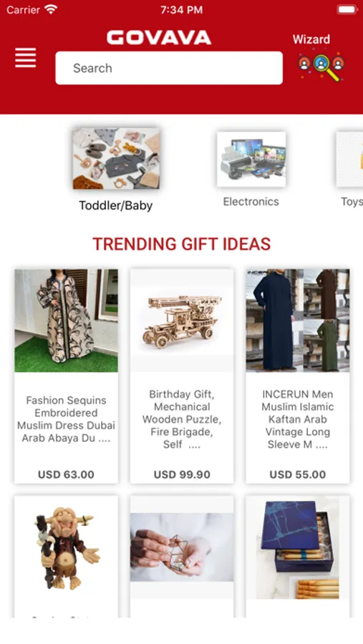Open the Mechanical Wooden Puzzle image
This screenshot has height=644, width=363.
tap(182, 321)
